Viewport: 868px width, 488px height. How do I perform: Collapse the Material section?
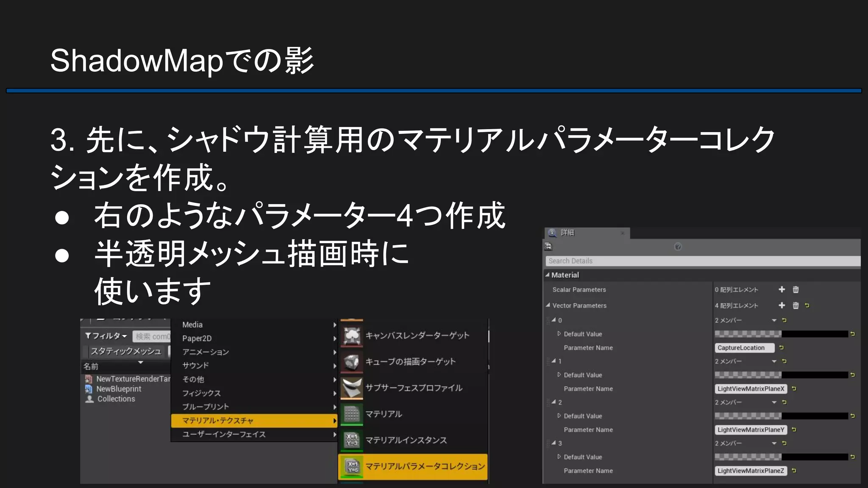click(x=547, y=275)
